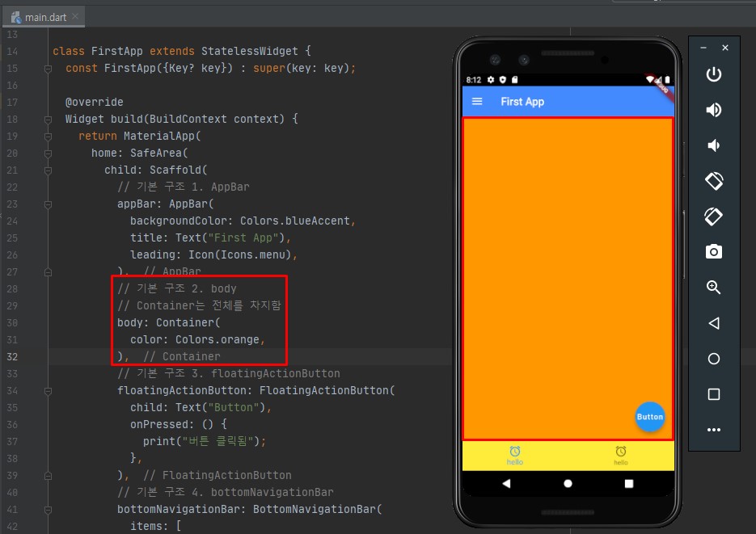Collapse the fold marker beside 'home: SafeArea(' line
This screenshot has height=534, width=756.
[48, 153]
